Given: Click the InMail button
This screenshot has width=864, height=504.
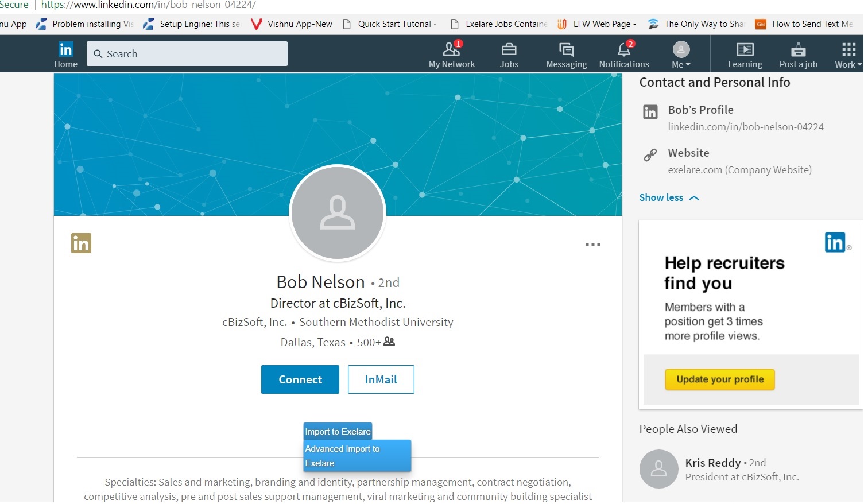Looking at the screenshot, I should pyautogui.click(x=381, y=379).
